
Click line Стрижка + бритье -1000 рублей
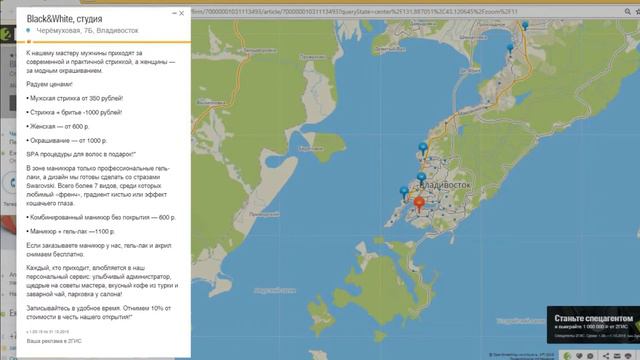(x=74, y=112)
